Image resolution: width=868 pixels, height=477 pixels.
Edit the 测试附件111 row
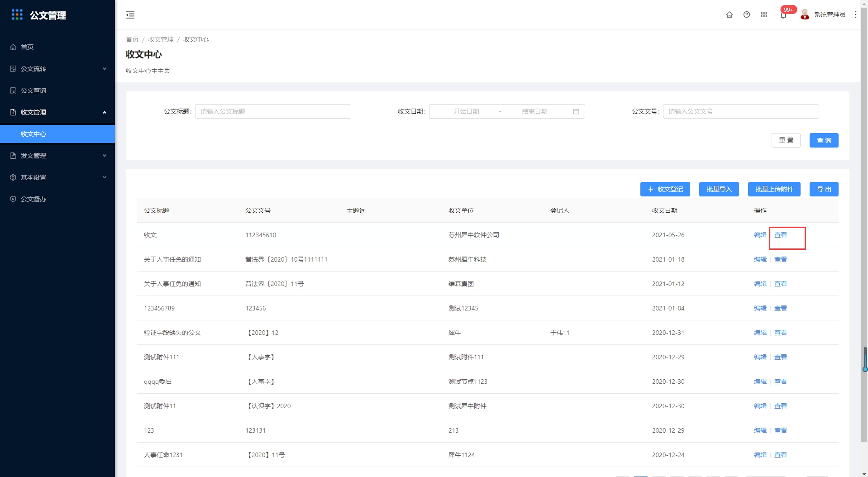click(x=760, y=357)
